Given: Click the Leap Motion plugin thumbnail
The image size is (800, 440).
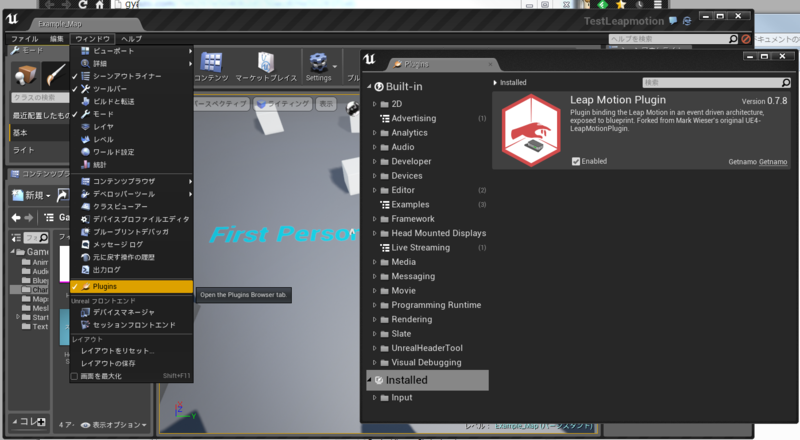Looking at the screenshot, I should [x=531, y=131].
